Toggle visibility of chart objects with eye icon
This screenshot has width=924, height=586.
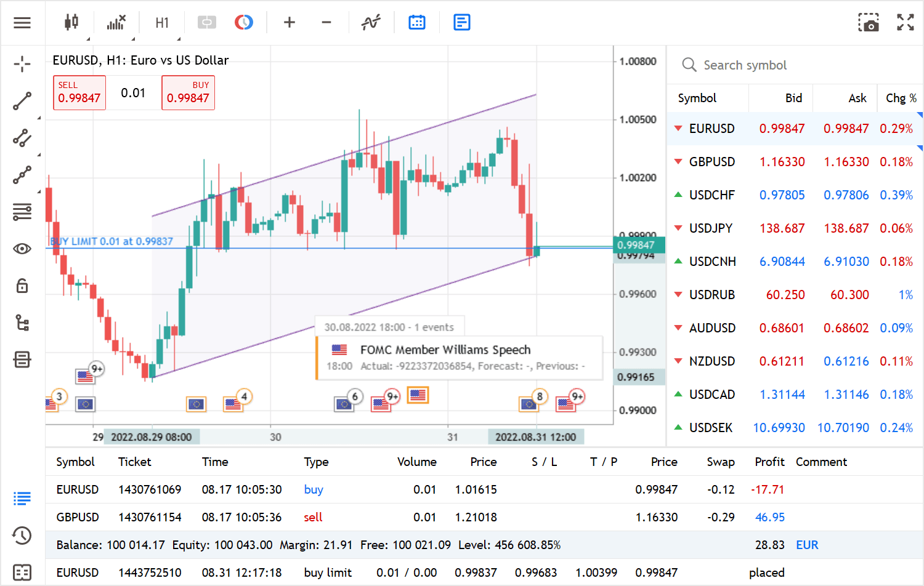coord(22,249)
